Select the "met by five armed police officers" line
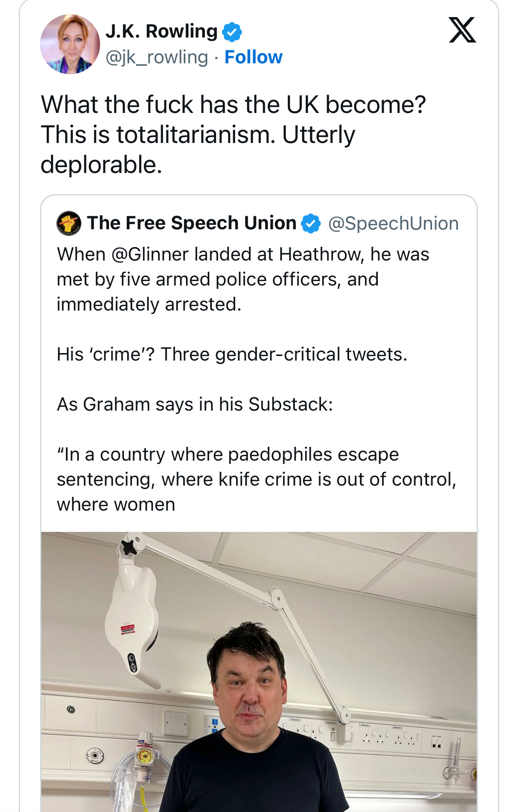Screen dimensions: 518x812 tap(217, 279)
